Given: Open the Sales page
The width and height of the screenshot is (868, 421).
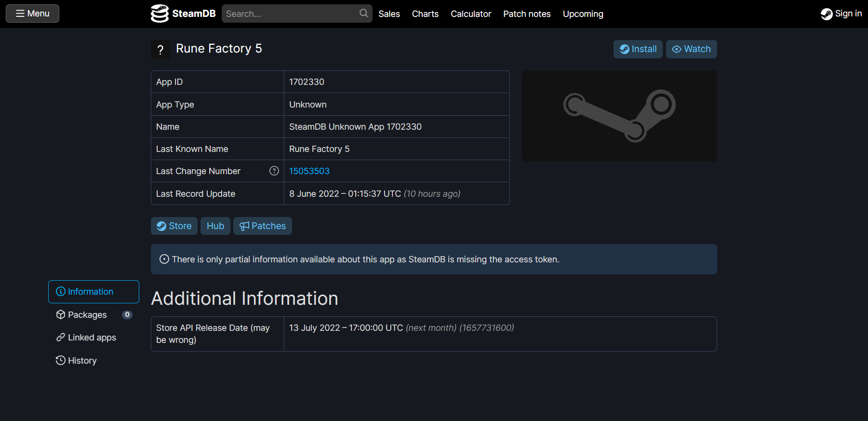Looking at the screenshot, I should click(389, 14).
